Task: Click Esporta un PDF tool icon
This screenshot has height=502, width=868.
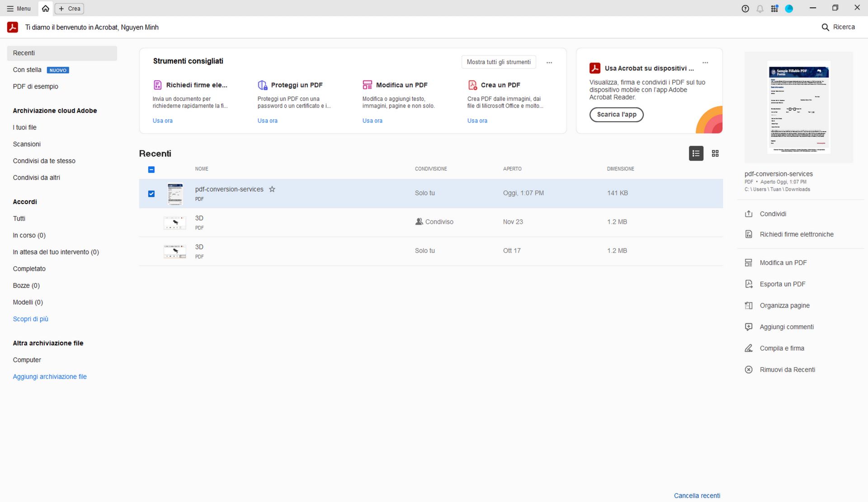Action: pyautogui.click(x=749, y=284)
